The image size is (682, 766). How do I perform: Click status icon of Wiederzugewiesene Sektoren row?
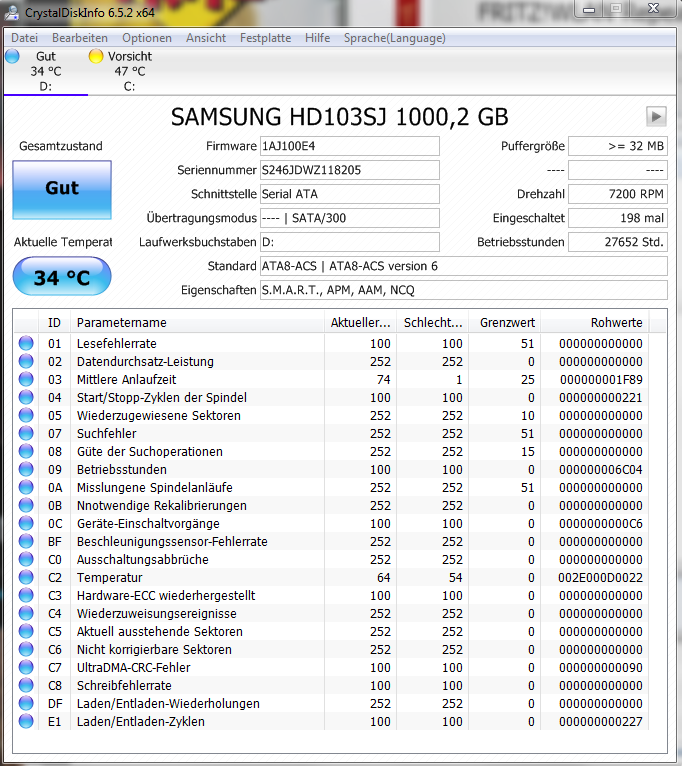coord(26,415)
